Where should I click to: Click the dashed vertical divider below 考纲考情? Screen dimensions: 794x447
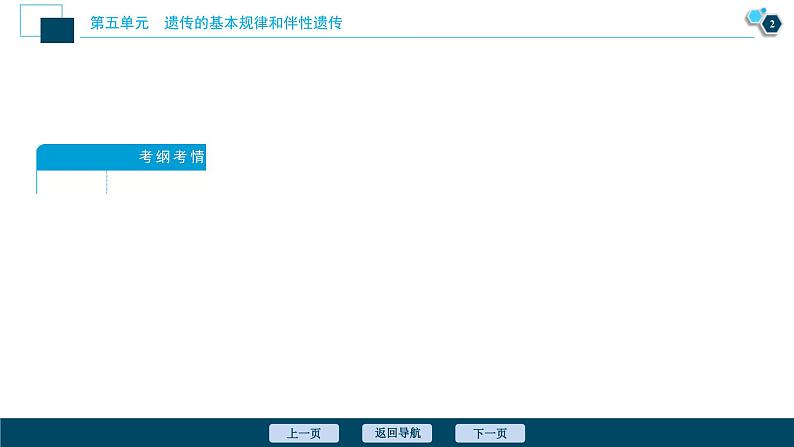click(106, 182)
